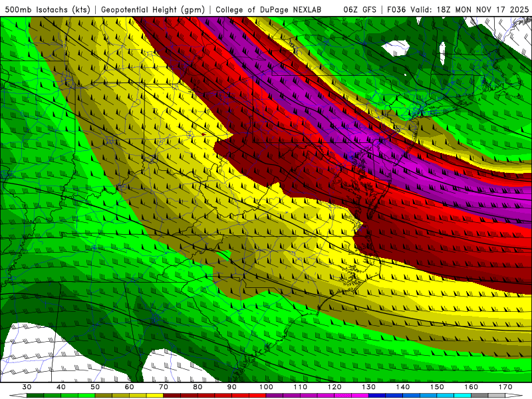Image resolution: width=532 pixels, height=399 pixels.
Task: Click the dark maroon swatch just after 70
Action: point(172,396)
